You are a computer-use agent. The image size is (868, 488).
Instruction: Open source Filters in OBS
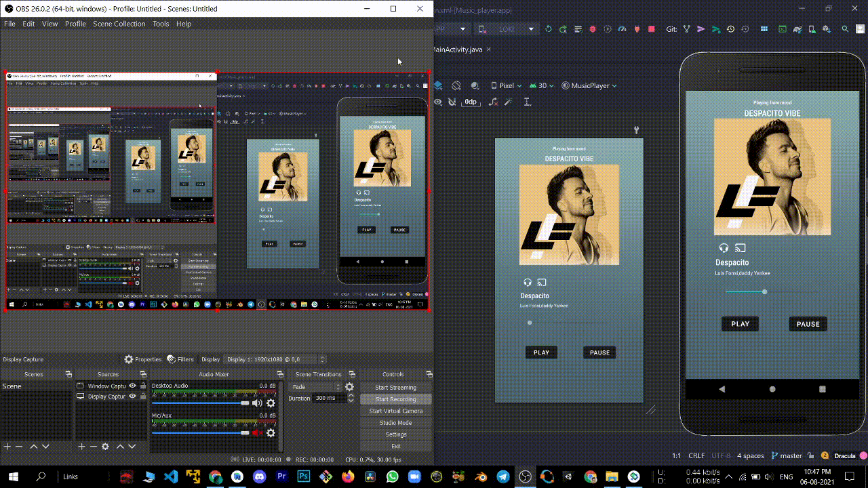tap(180, 359)
